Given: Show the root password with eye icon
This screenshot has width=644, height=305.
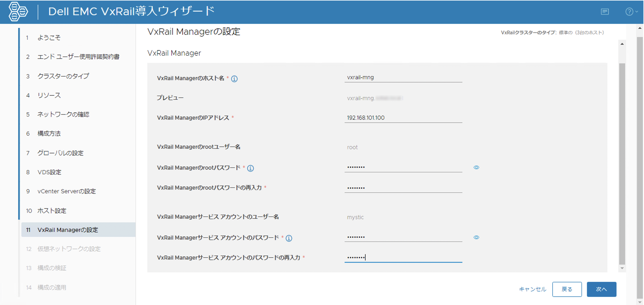Looking at the screenshot, I should (476, 167).
